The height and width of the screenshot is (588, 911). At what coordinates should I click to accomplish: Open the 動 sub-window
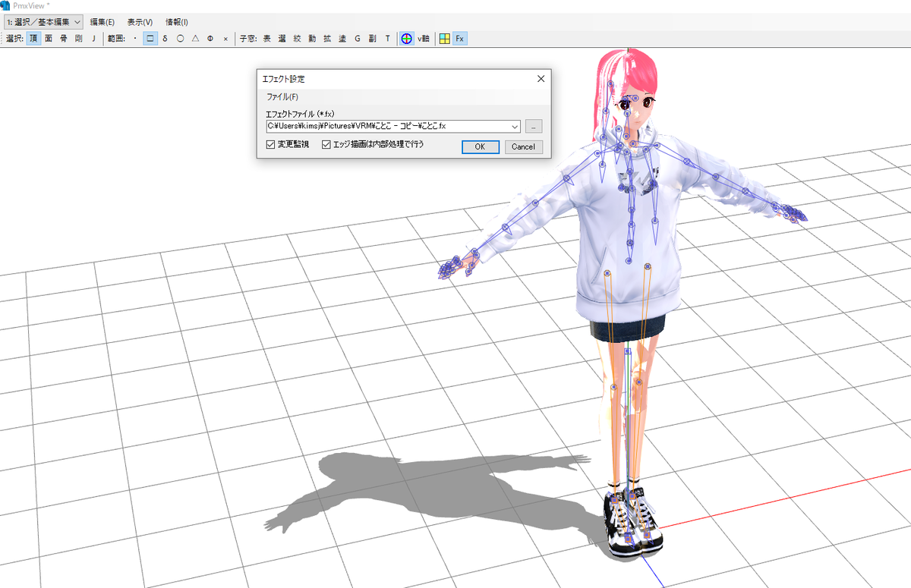click(x=312, y=38)
